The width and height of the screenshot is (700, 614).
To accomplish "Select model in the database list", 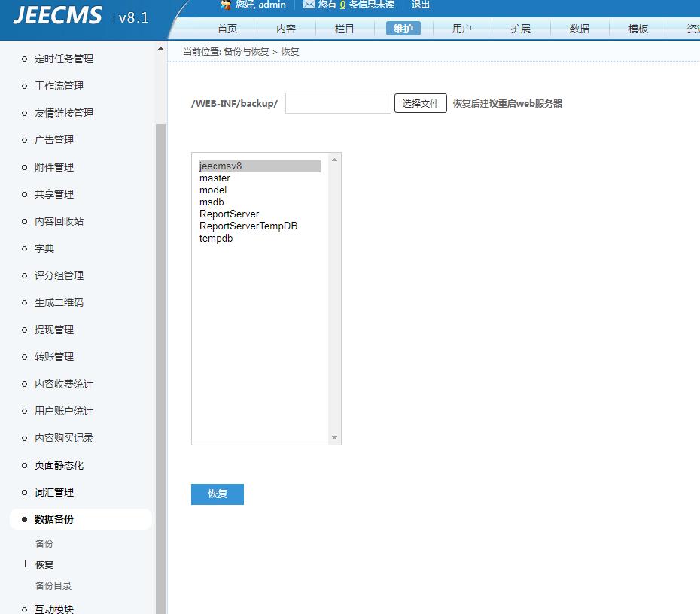I will click(260, 190).
